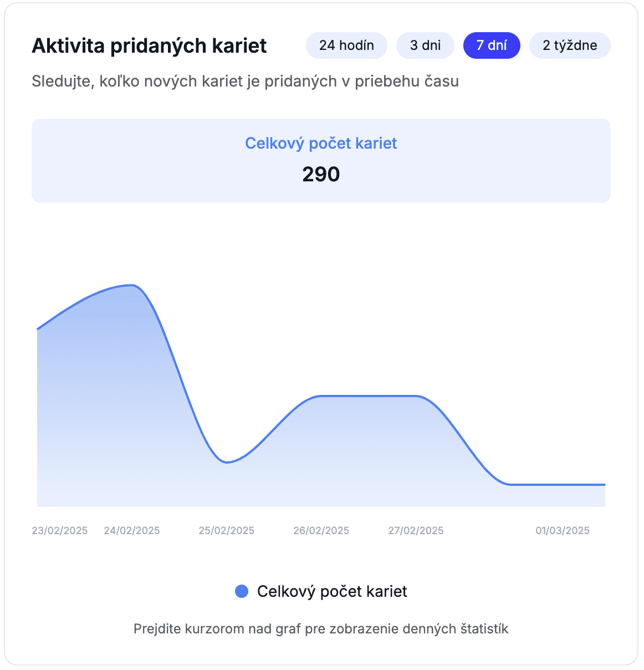Click the low flat tail above 01/03/2025
Image resolution: width=644 pixels, height=670 pixels.
(x=557, y=484)
